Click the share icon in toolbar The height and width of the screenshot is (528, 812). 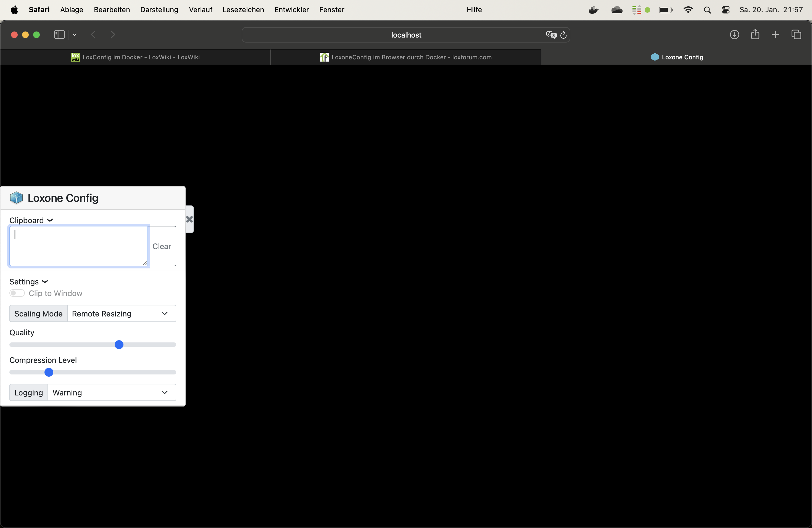[755, 35]
